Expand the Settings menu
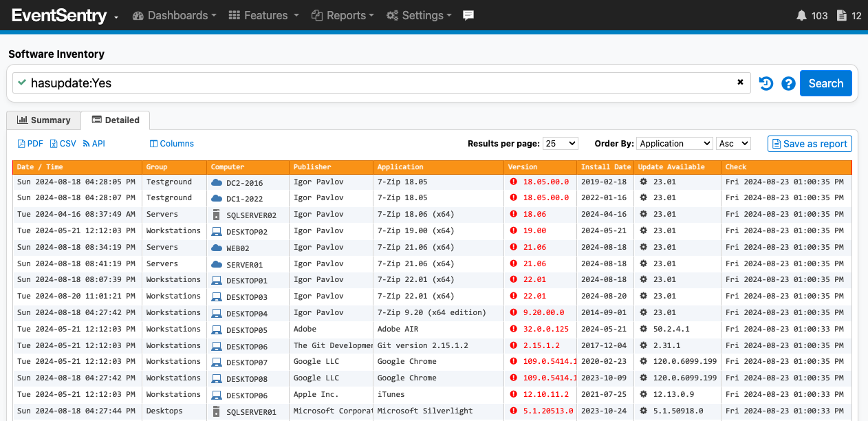This screenshot has height=421, width=868. [x=419, y=15]
